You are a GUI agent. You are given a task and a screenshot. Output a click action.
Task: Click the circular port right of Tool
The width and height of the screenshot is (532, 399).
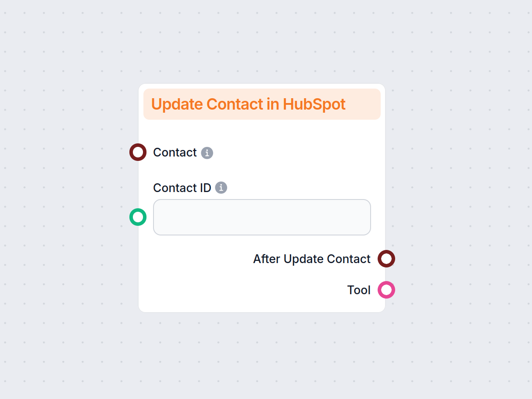click(386, 290)
